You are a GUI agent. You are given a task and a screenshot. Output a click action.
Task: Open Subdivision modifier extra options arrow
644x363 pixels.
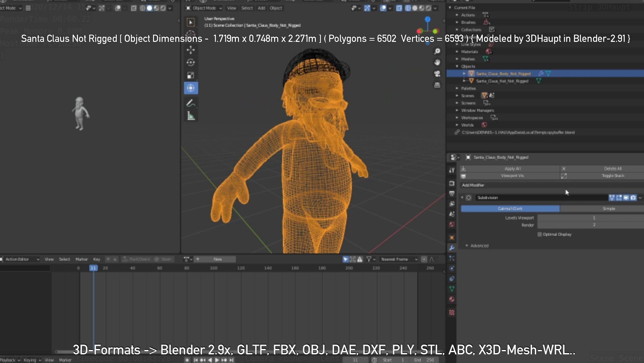pyautogui.click(x=640, y=198)
